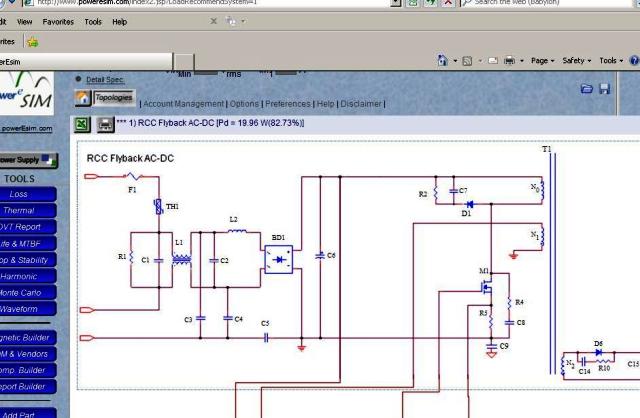Open browser Help question-mark icon
The image size is (640, 418).
click(635, 60)
